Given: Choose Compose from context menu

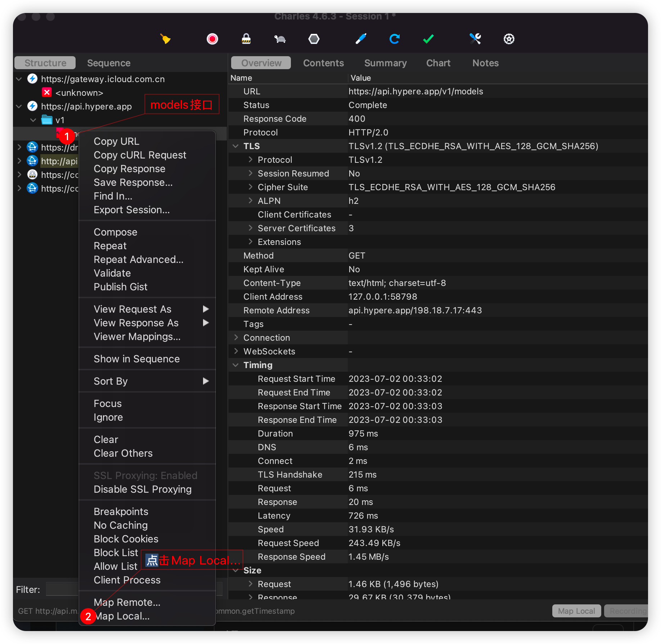Looking at the screenshot, I should click(147, 232).
